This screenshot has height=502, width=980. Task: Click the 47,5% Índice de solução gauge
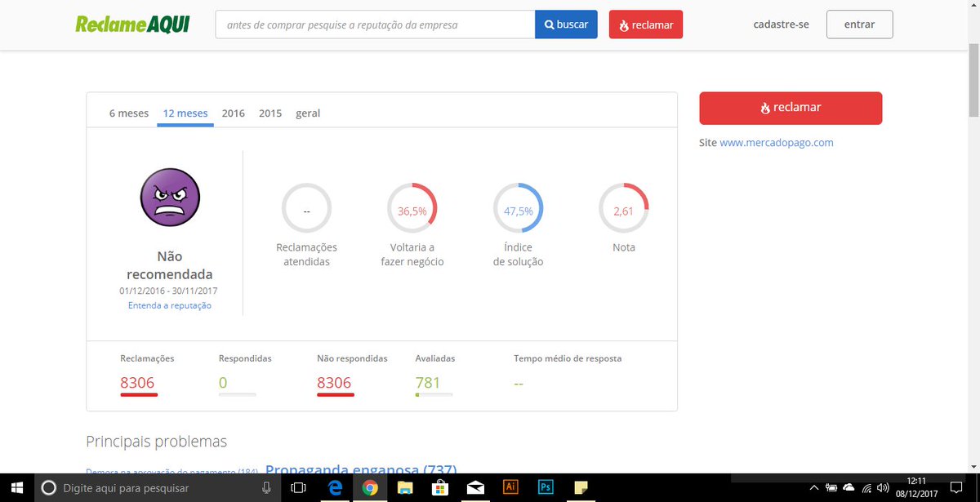point(518,208)
